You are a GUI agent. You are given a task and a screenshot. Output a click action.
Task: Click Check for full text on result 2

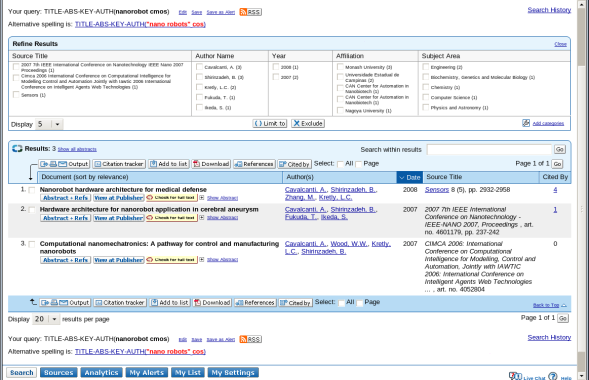coord(172,218)
